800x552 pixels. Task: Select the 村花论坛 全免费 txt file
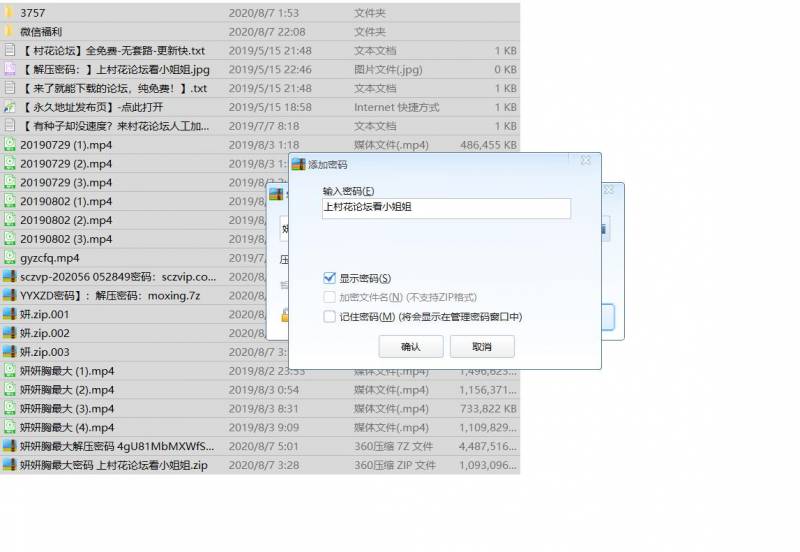pos(112,51)
